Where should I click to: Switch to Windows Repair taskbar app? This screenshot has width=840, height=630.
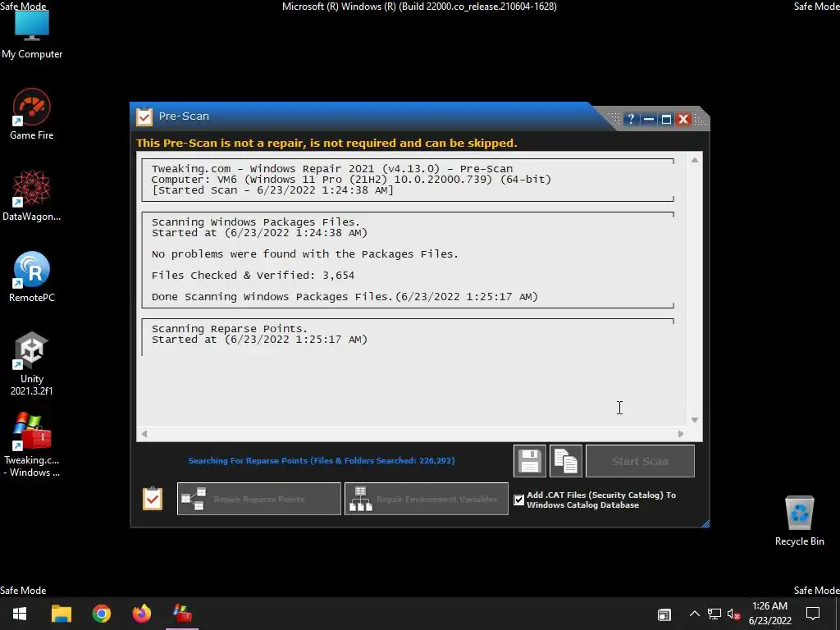tap(182, 614)
